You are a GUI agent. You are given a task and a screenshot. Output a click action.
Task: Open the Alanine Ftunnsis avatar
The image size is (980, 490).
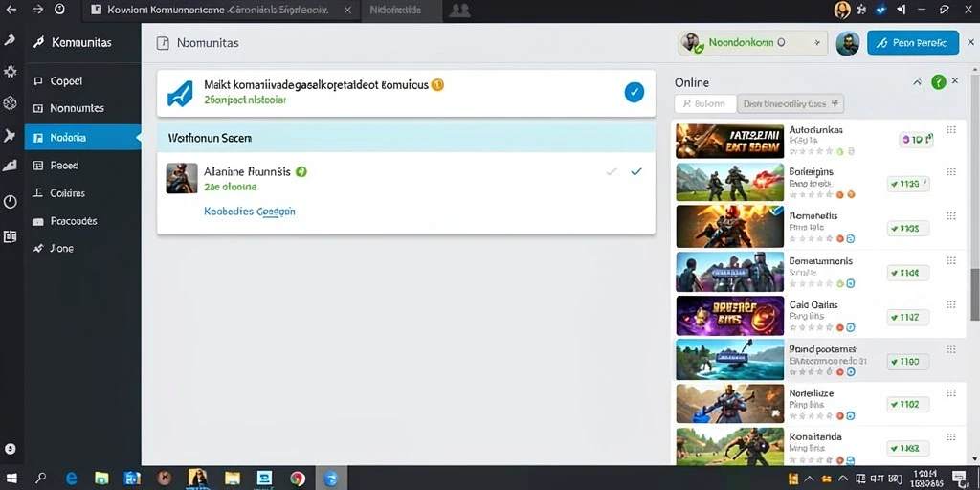[x=182, y=178]
